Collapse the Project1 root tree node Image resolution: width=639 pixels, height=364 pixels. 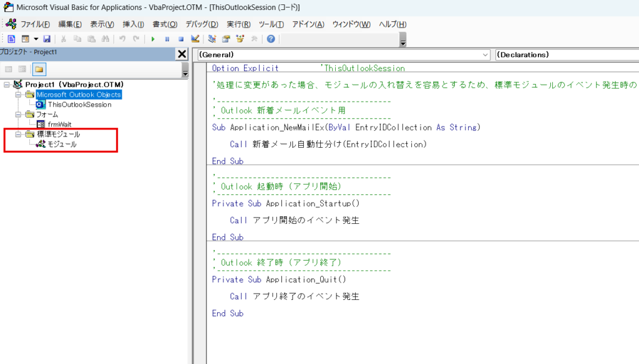pos(7,85)
